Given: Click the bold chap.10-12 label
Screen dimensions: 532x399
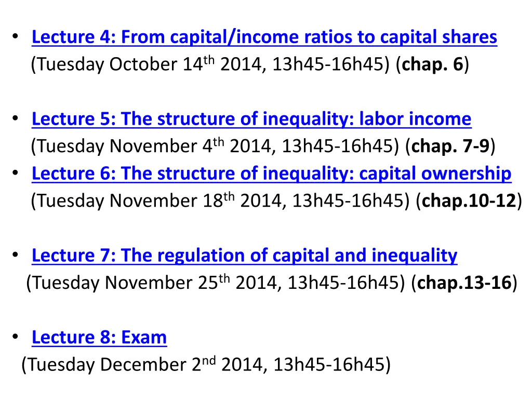Looking at the screenshot, I should point(469,201).
